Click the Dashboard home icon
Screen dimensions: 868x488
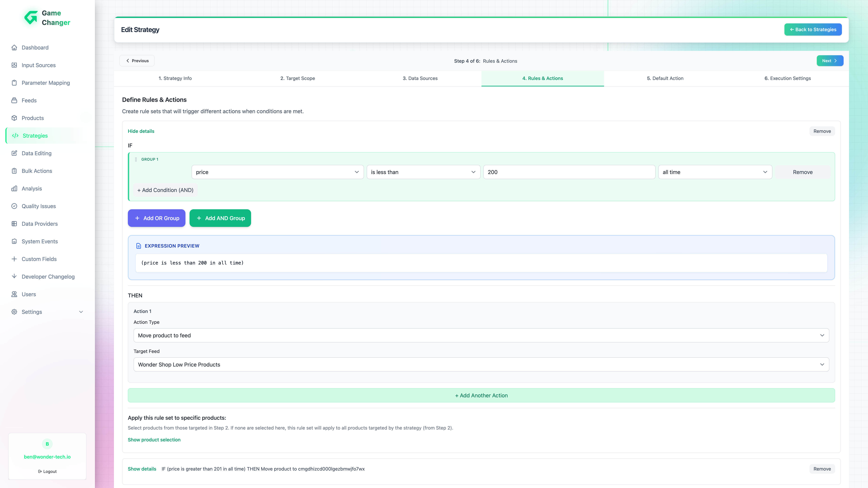point(14,47)
